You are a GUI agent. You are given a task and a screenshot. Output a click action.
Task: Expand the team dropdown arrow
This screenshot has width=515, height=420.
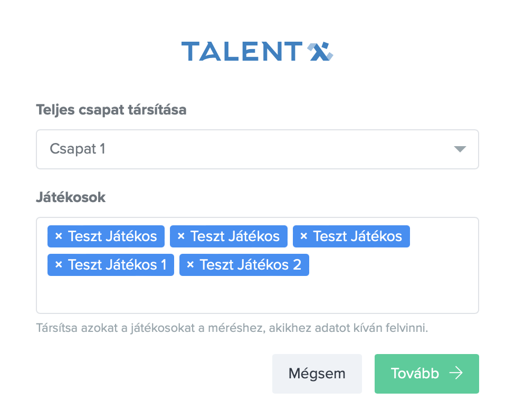460,149
